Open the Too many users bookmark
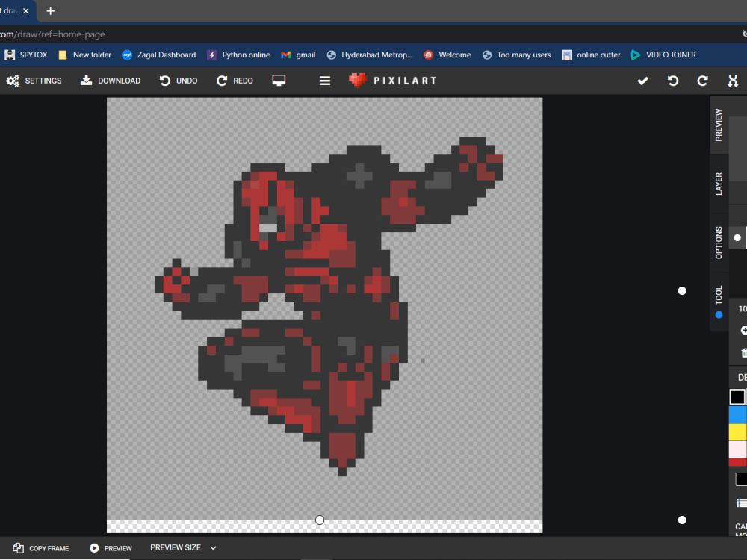 click(x=516, y=55)
